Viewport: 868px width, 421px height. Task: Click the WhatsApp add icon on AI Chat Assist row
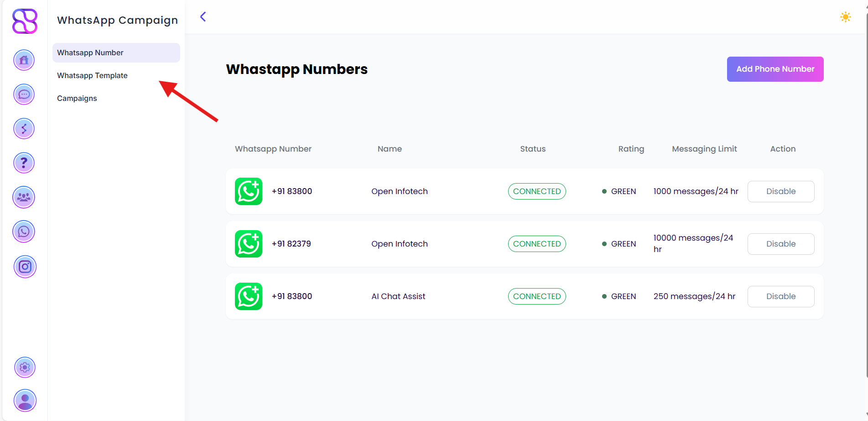[249, 296]
